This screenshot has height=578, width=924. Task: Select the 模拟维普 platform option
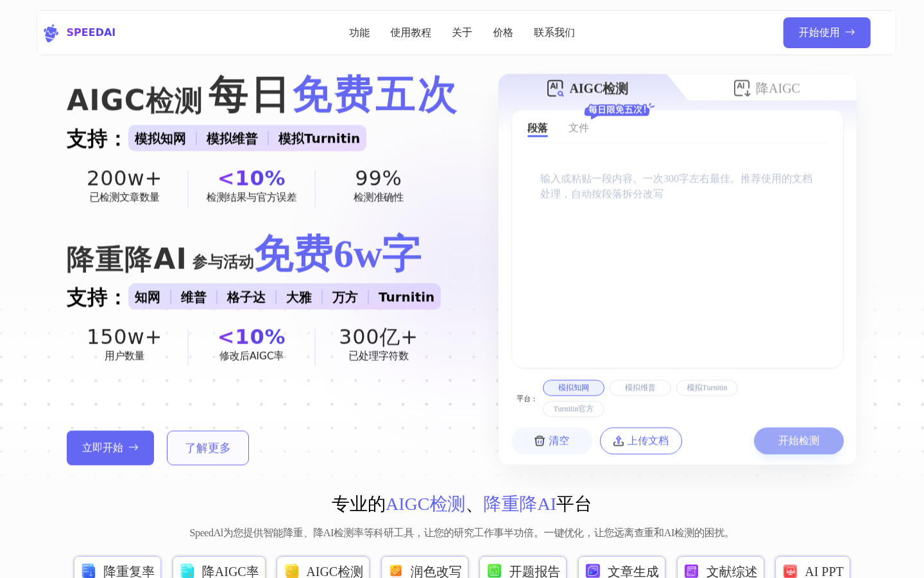click(640, 388)
